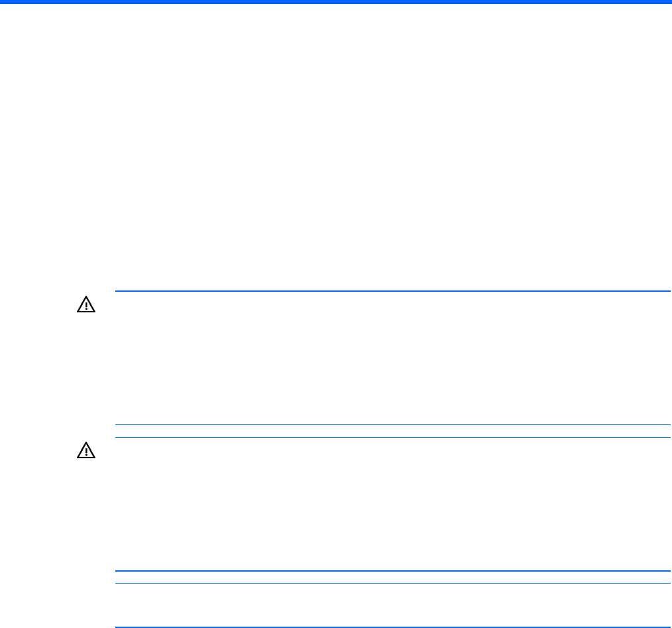Click the second warning box's top border
This screenshot has height=628, width=672.
coord(392,438)
